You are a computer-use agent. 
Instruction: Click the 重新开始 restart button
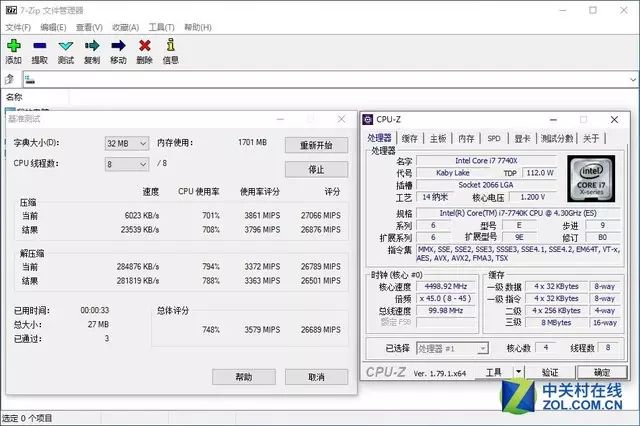pyautogui.click(x=316, y=145)
